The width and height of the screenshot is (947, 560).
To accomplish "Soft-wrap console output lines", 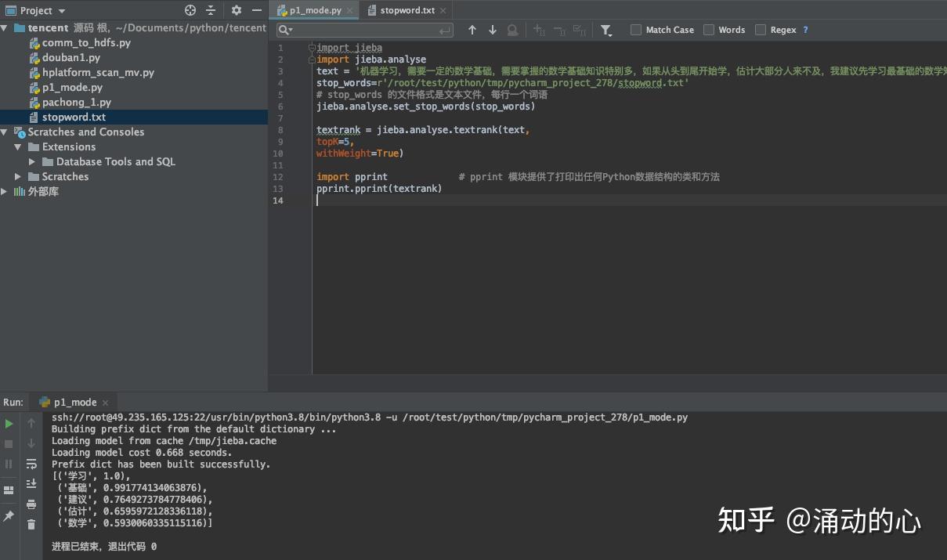I will tap(31, 464).
